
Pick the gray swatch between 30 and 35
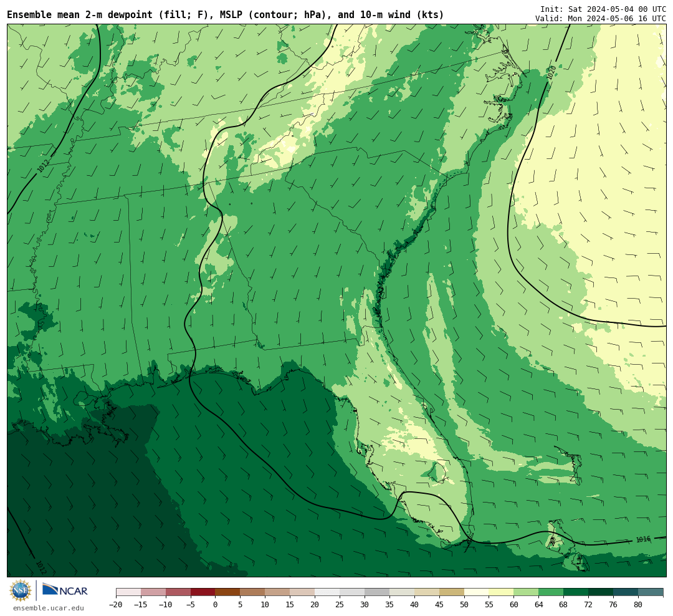(377, 592)
